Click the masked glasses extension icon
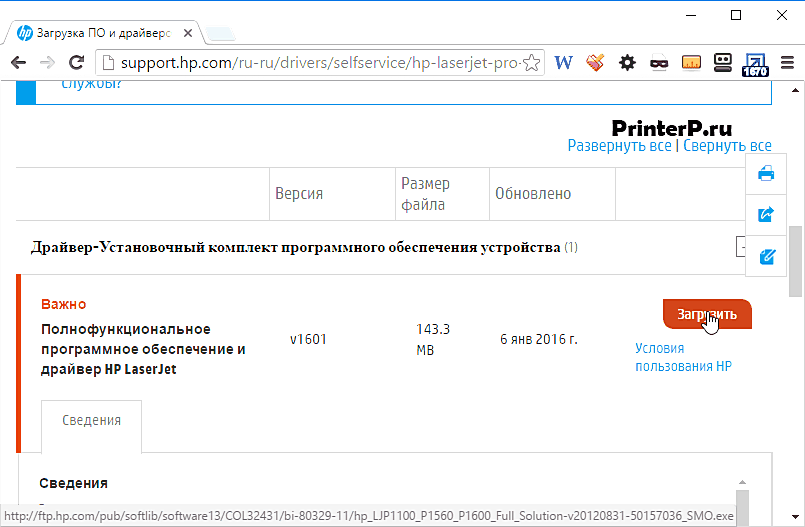This screenshot has width=805, height=527. click(x=659, y=63)
